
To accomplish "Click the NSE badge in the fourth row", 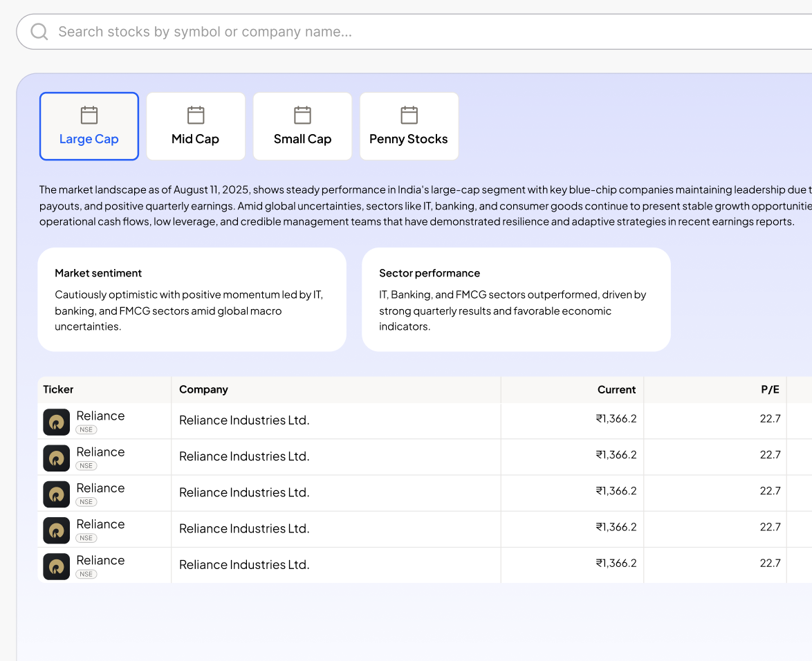I will click(x=86, y=538).
